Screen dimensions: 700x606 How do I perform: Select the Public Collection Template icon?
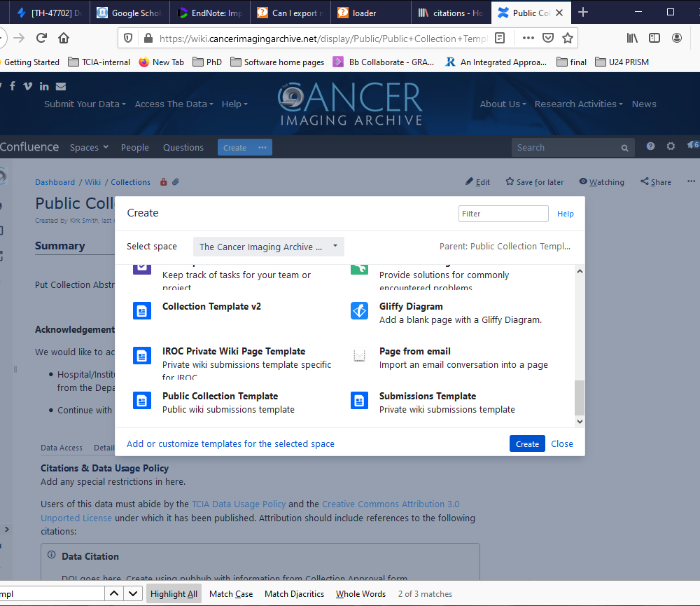[142, 401]
